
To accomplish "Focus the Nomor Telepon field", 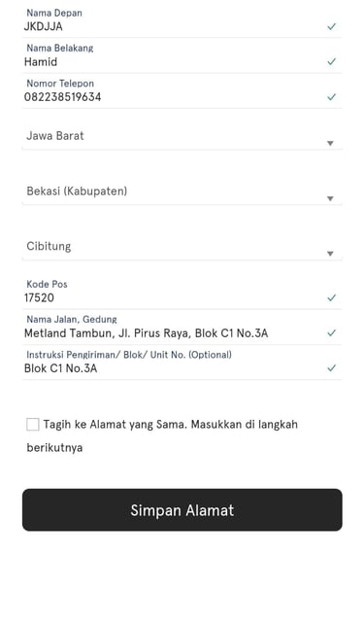I will pos(182,93).
